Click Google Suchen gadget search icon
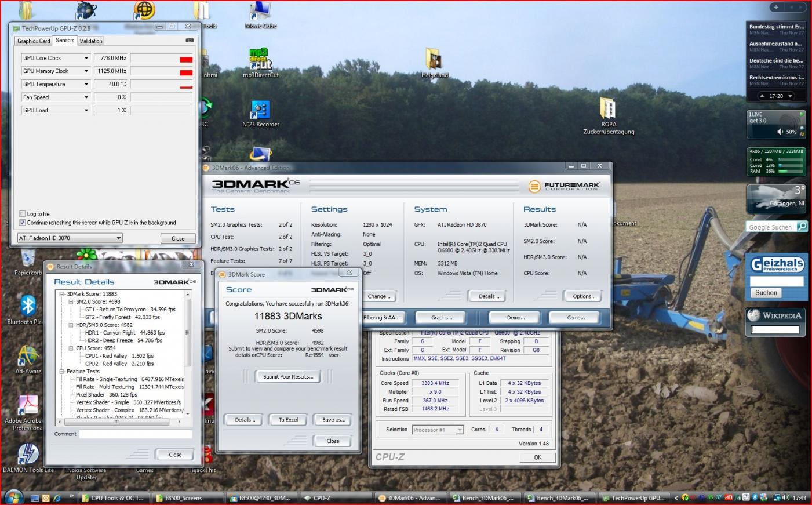The height and width of the screenshot is (505, 812). pos(802,226)
